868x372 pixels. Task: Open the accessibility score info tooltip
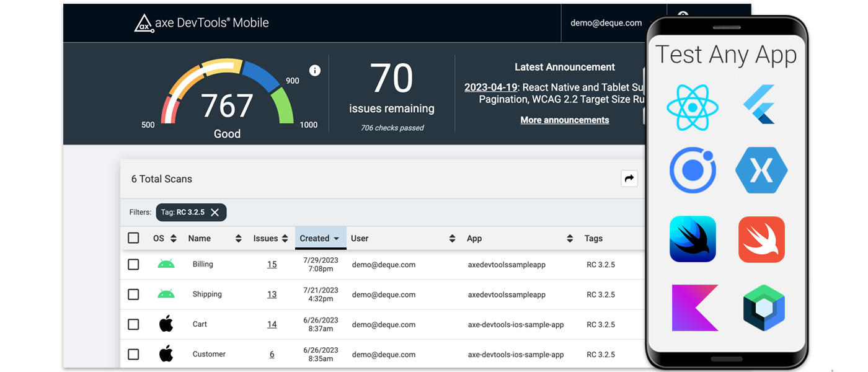[x=314, y=70]
